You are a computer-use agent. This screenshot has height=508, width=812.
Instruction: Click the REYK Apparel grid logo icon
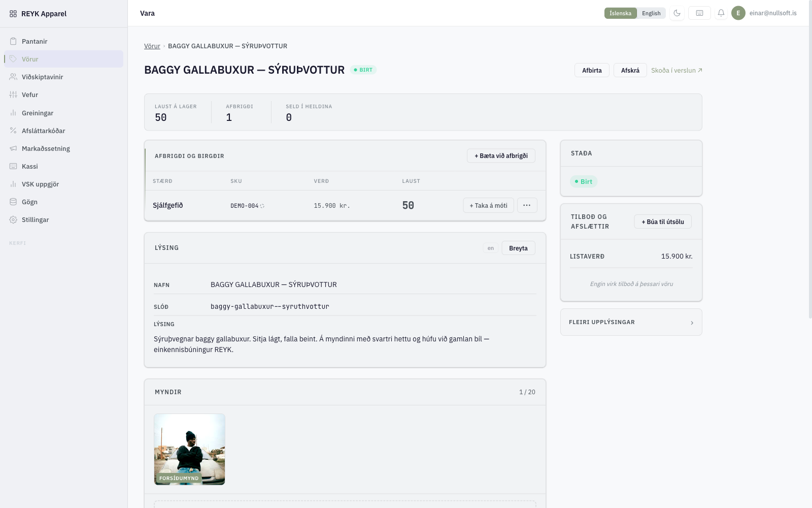13,14
